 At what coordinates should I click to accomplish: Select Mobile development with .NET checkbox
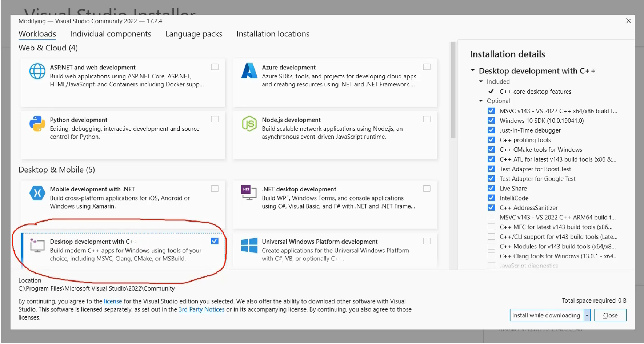click(215, 189)
